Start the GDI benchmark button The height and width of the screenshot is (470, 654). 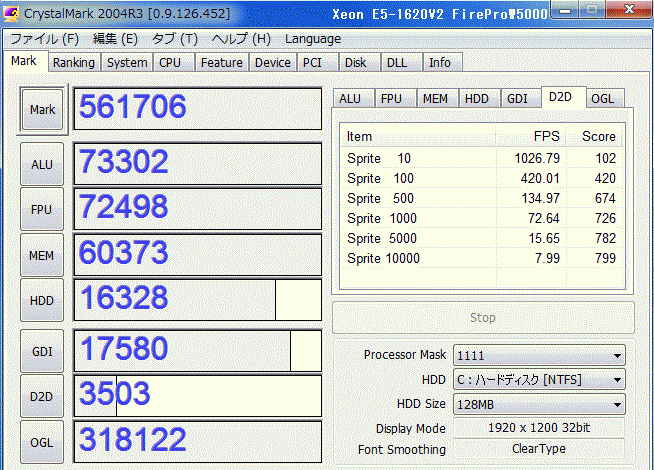pyautogui.click(x=42, y=351)
